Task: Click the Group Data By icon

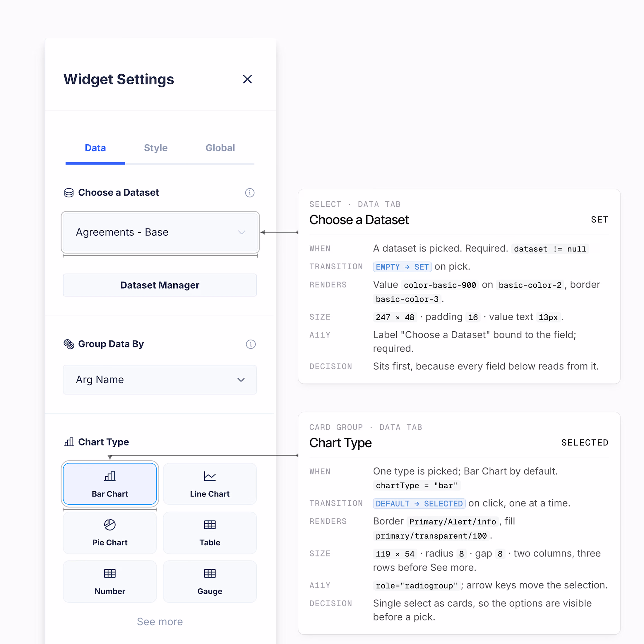Action: pyautogui.click(x=69, y=344)
